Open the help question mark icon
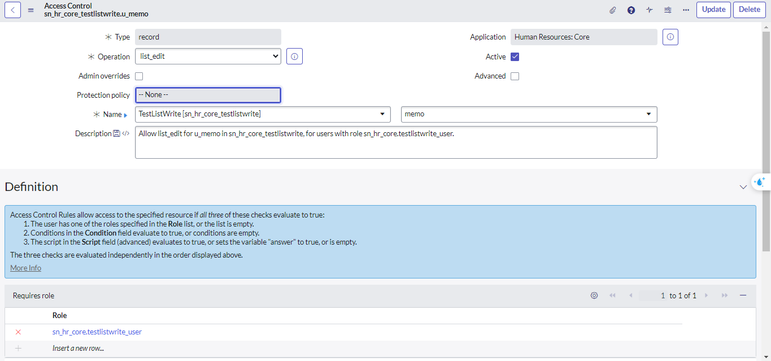The width and height of the screenshot is (771, 361). click(631, 10)
